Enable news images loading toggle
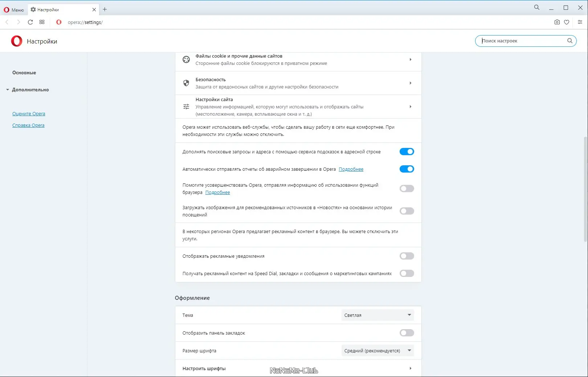 (x=407, y=211)
